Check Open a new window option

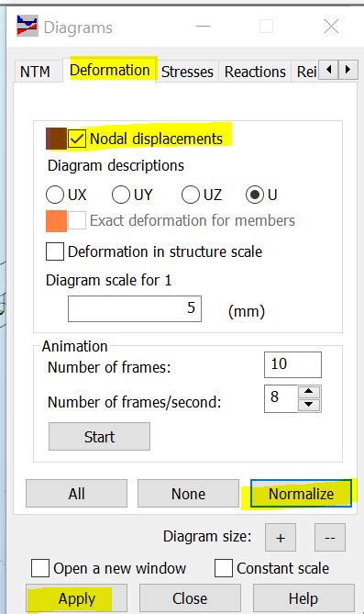40,568
